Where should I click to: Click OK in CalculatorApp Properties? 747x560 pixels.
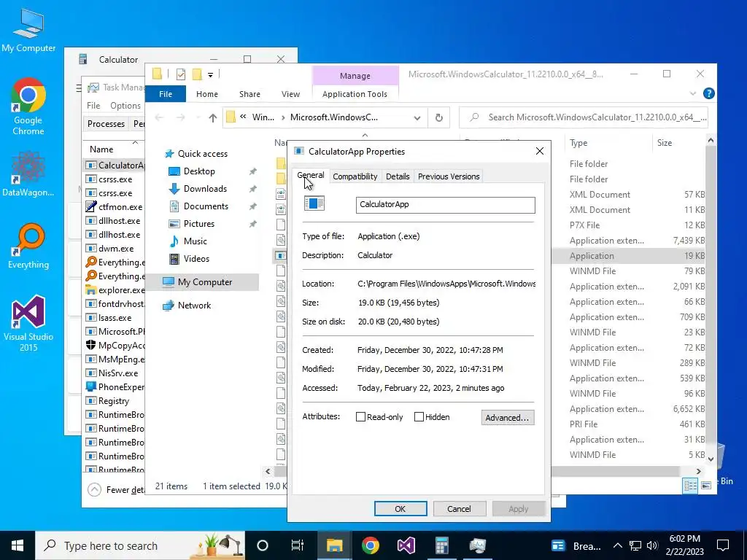pos(400,508)
